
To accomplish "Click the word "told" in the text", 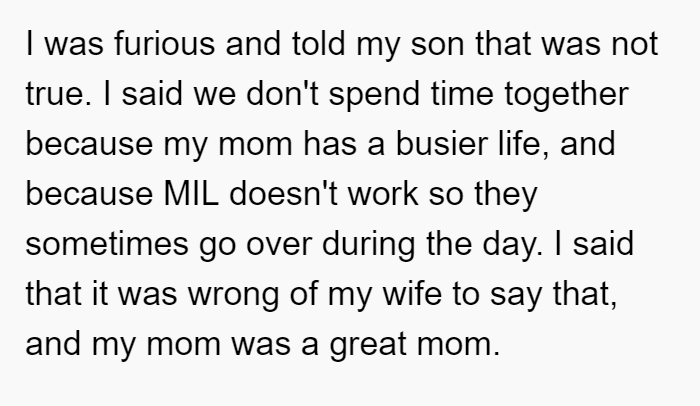I will click(x=318, y=43).
